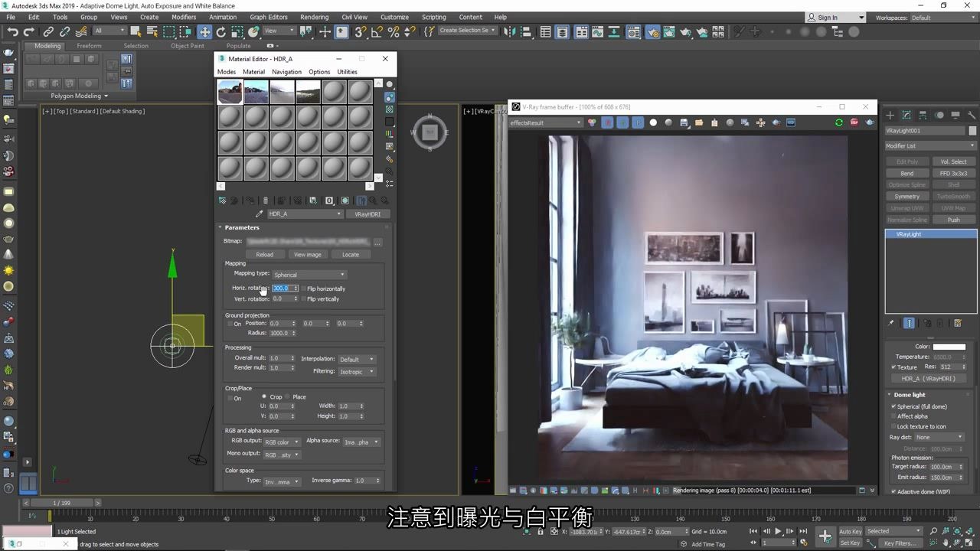980x551 pixels.
Task: Open the Filtering Isotropic dropdown
Action: (356, 371)
